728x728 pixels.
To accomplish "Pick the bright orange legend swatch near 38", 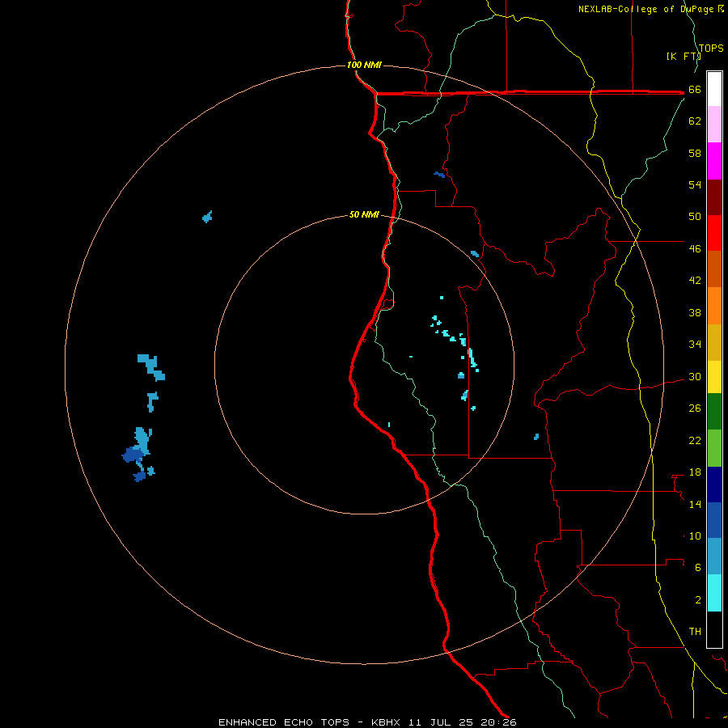I will [714, 306].
